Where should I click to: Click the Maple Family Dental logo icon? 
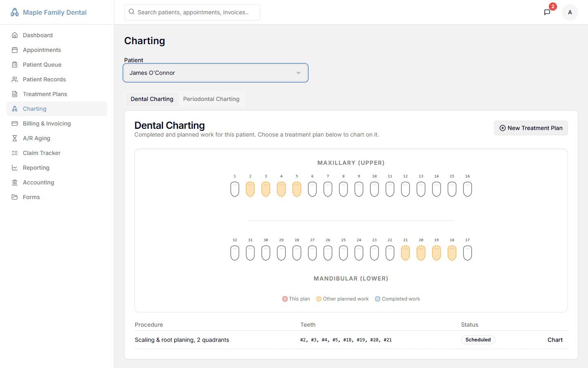click(15, 12)
